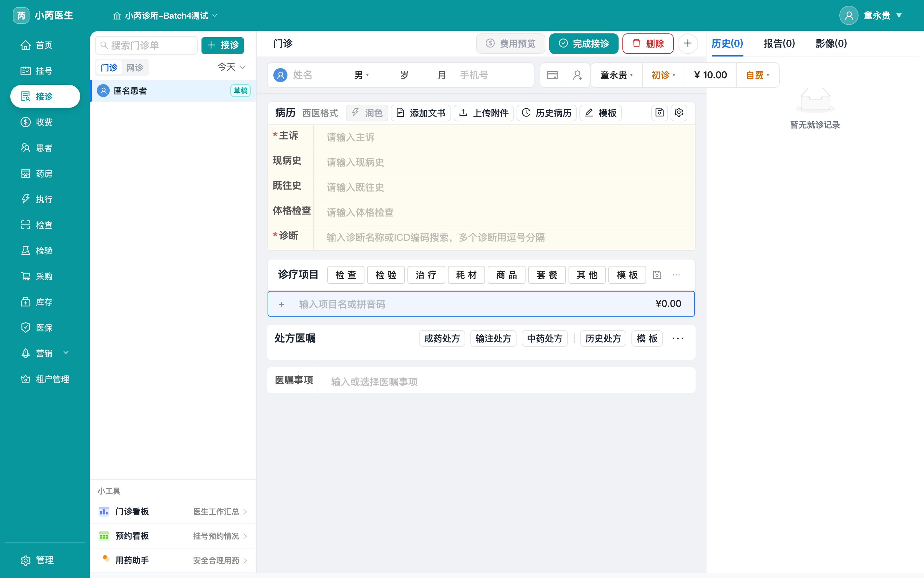Open the 收费 billing icon in sidebar
The width and height of the screenshot is (924, 578).
(26, 122)
